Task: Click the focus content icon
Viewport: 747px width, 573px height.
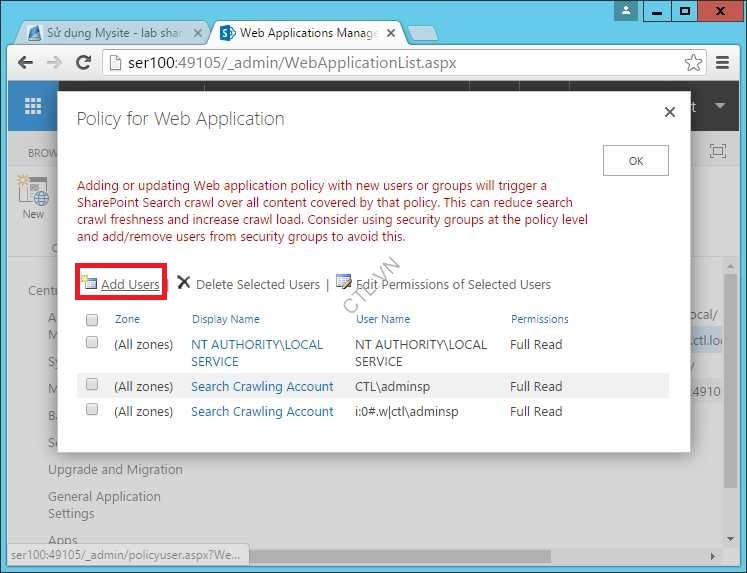Action: pyautogui.click(x=717, y=151)
